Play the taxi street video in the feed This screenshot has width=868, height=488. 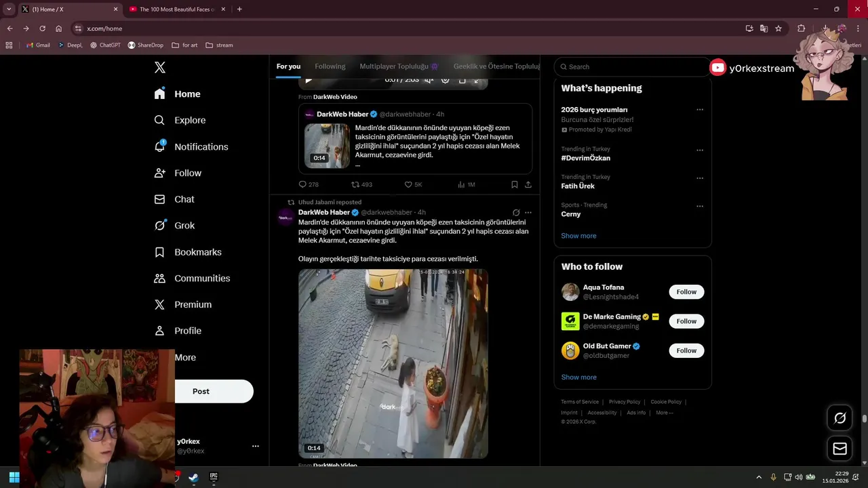click(393, 363)
